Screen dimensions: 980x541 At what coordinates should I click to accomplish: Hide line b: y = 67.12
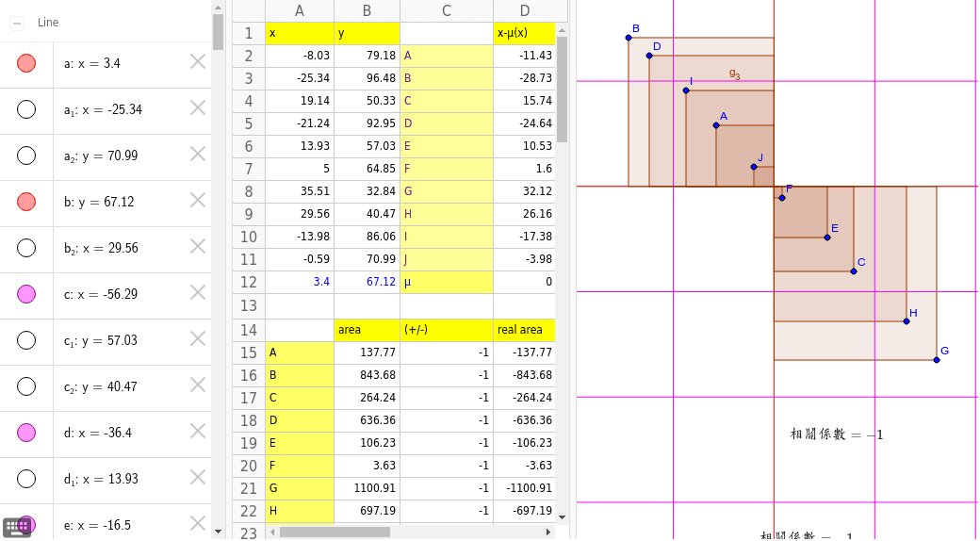pos(26,202)
